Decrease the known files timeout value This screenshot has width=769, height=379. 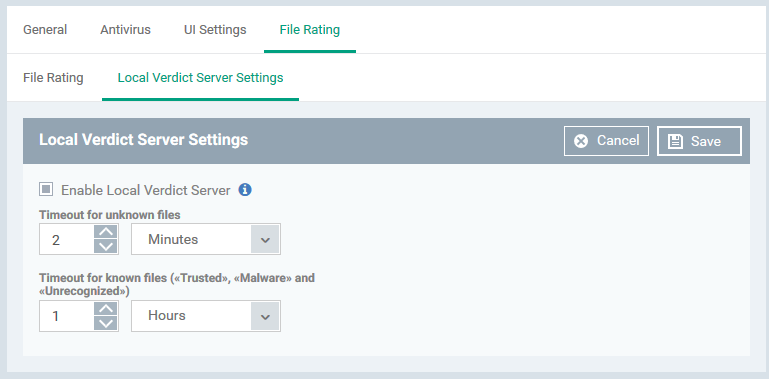(x=106, y=323)
